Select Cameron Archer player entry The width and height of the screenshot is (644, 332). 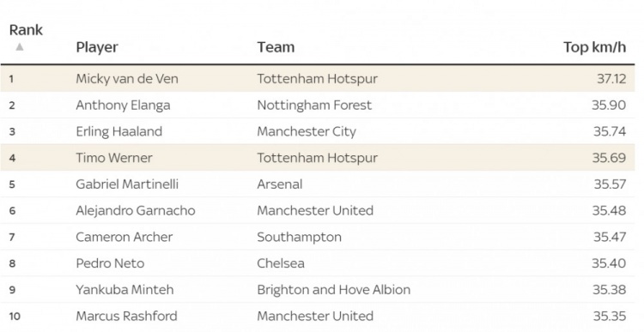(x=124, y=237)
